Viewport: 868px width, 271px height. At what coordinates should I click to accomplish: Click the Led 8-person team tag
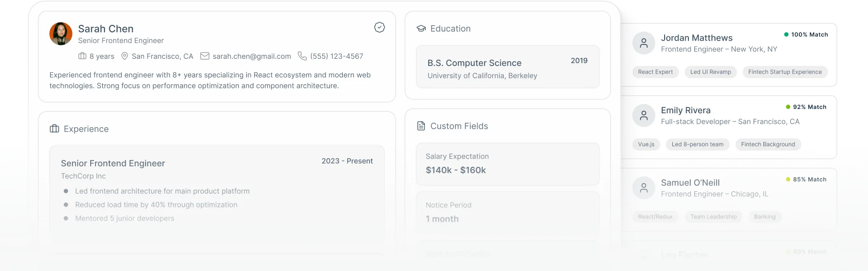point(698,144)
